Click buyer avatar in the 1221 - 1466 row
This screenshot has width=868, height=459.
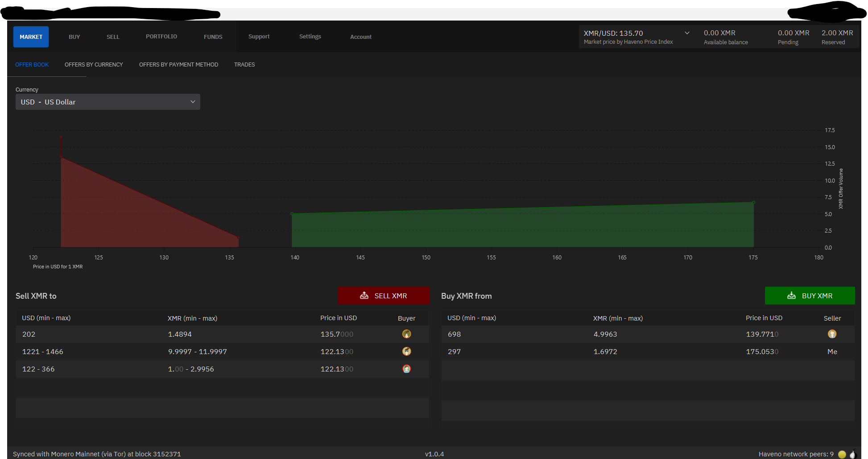click(x=406, y=351)
